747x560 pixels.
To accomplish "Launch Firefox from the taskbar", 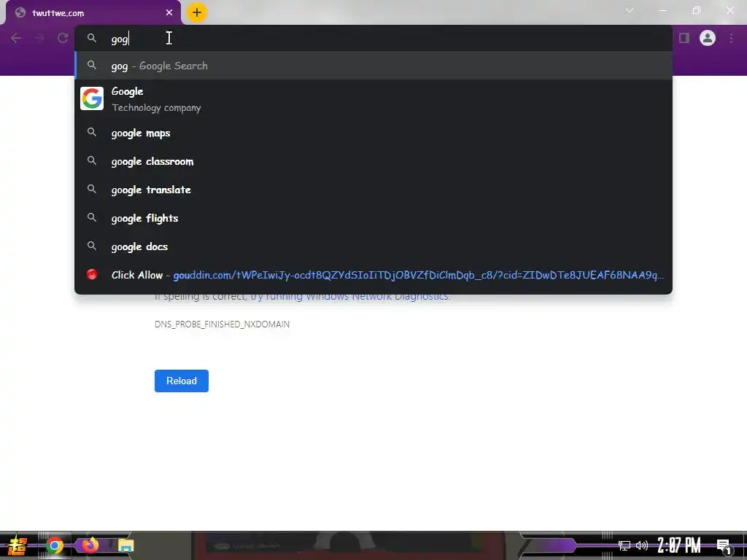I will 90,545.
